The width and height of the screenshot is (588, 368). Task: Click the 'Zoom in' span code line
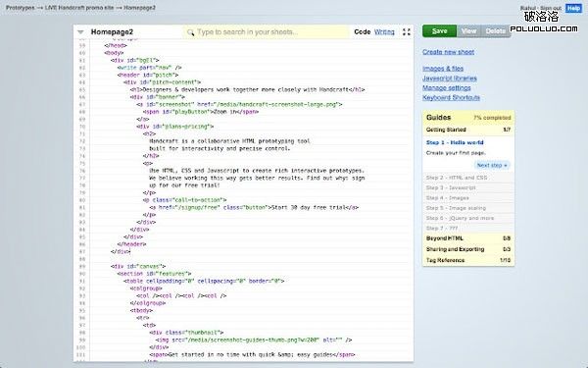pos(201,112)
